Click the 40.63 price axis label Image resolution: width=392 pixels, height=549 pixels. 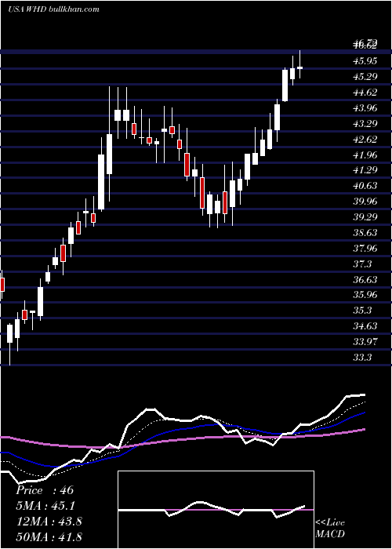365,186
